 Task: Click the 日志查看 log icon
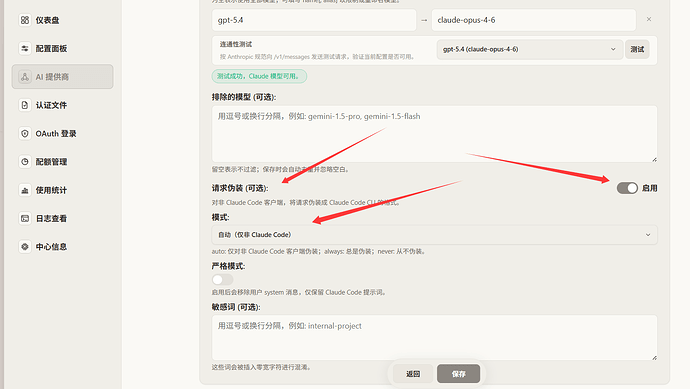[x=25, y=218]
